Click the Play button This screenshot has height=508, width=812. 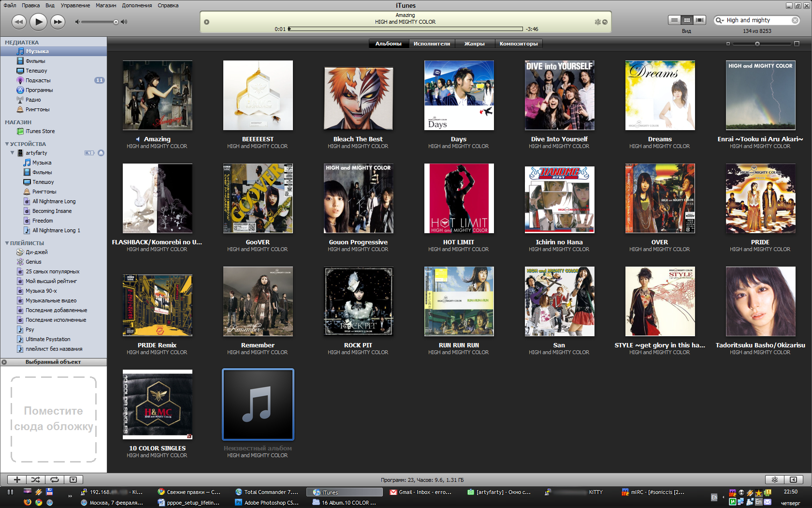tap(38, 21)
